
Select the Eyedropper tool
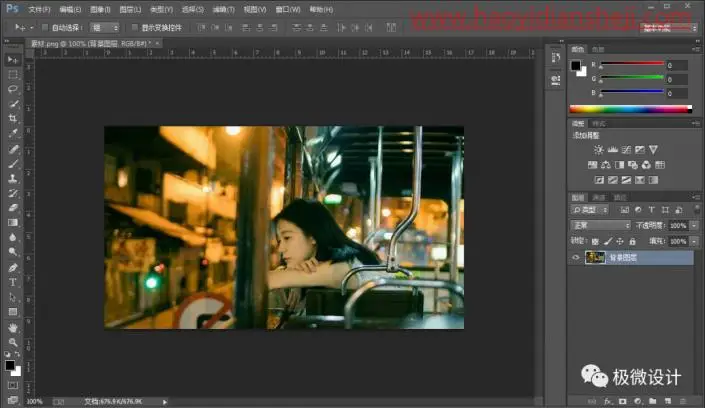click(13, 134)
